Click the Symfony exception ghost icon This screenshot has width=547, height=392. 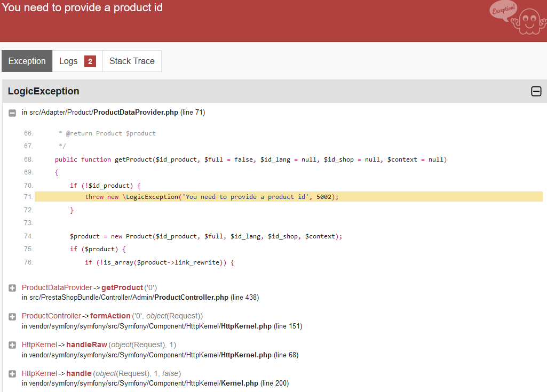[x=518, y=18]
